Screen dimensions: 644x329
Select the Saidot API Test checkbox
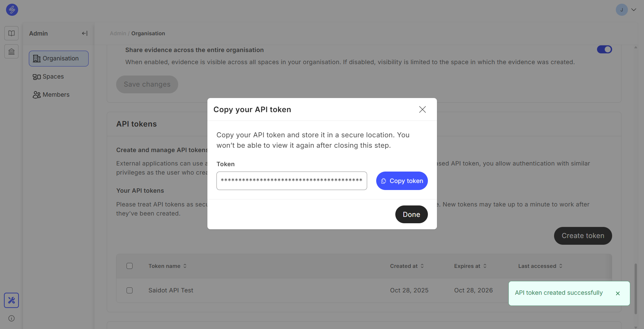pos(130,290)
